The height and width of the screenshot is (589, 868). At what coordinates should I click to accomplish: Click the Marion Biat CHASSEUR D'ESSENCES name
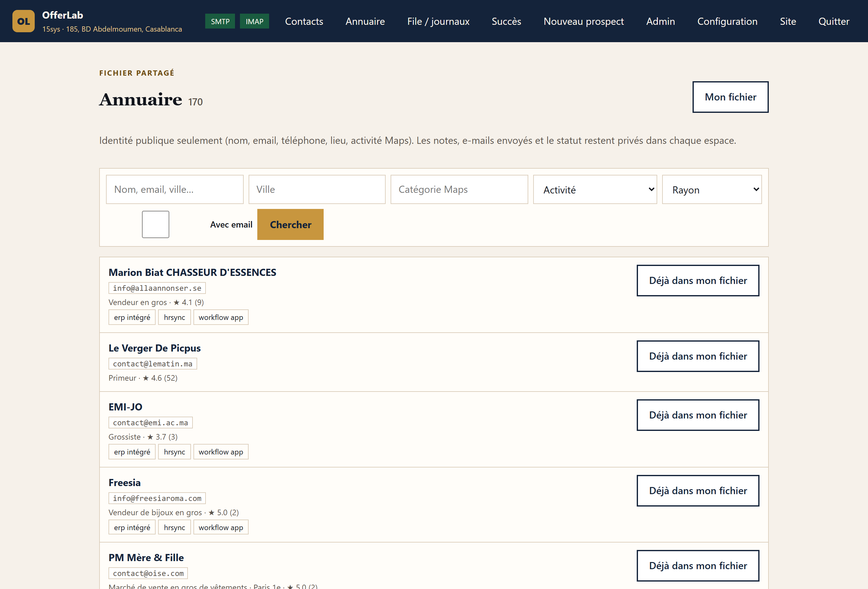(x=192, y=272)
